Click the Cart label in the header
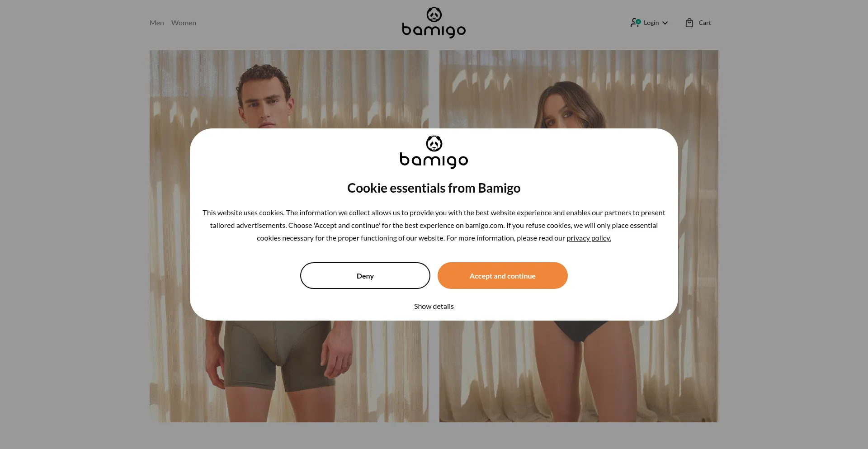This screenshot has height=449, width=868. click(x=704, y=23)
